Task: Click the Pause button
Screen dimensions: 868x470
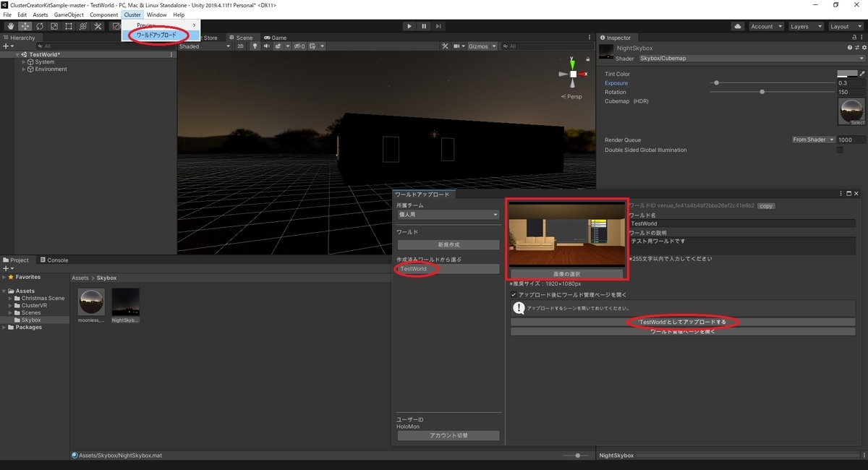Action: (x=424, y=26)
